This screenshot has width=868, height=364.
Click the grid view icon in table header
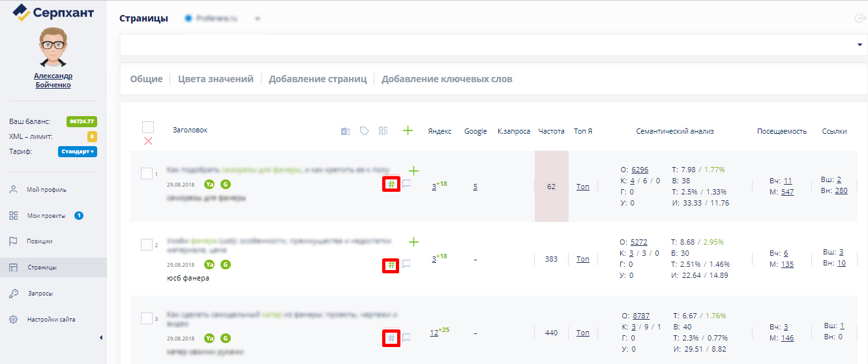click(x=383, y=131)
